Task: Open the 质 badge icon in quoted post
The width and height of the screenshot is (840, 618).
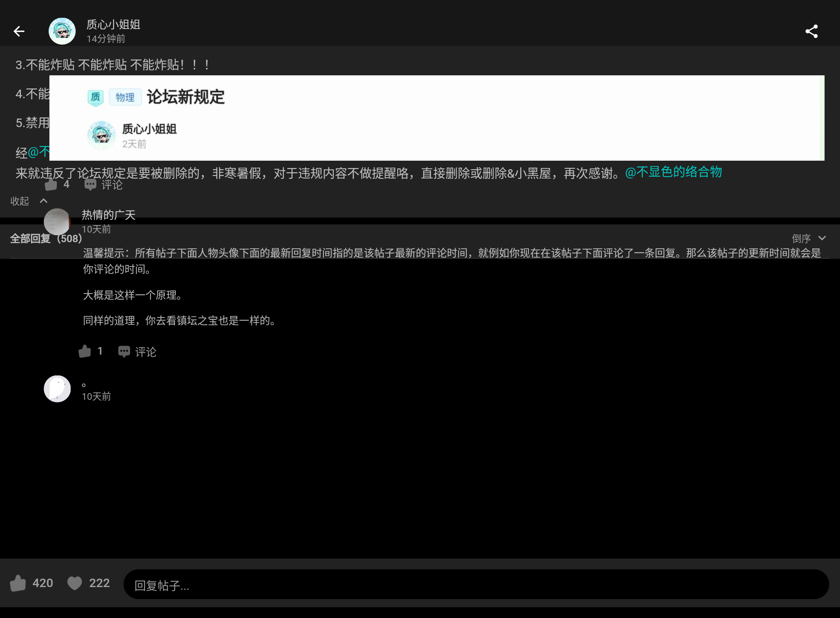Action: 95,97
